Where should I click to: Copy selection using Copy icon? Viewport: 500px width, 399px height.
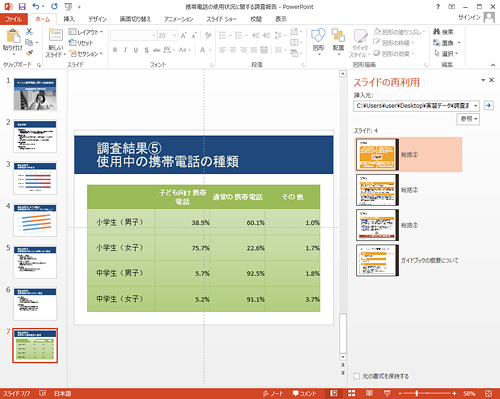point(29,42)
